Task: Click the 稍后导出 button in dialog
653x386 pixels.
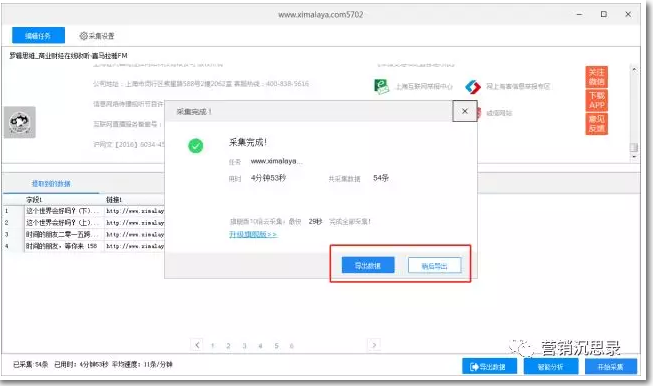Action: 434,265
